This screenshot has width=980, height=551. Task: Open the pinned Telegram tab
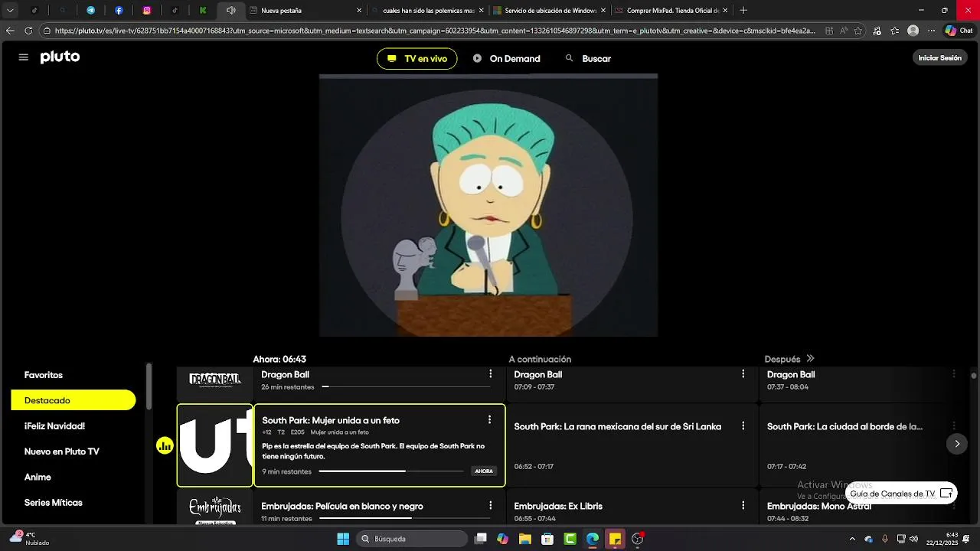[90, 11]
